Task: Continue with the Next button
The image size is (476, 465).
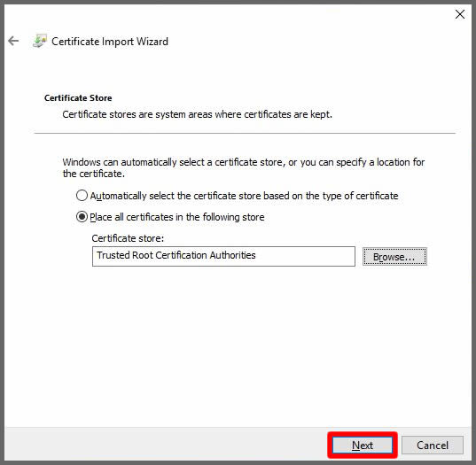Action: pyautogui.click(x=363, y=446)
